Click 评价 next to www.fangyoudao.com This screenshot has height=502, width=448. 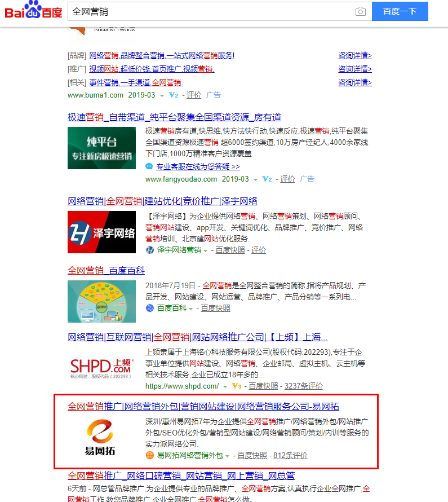[287, 179]
